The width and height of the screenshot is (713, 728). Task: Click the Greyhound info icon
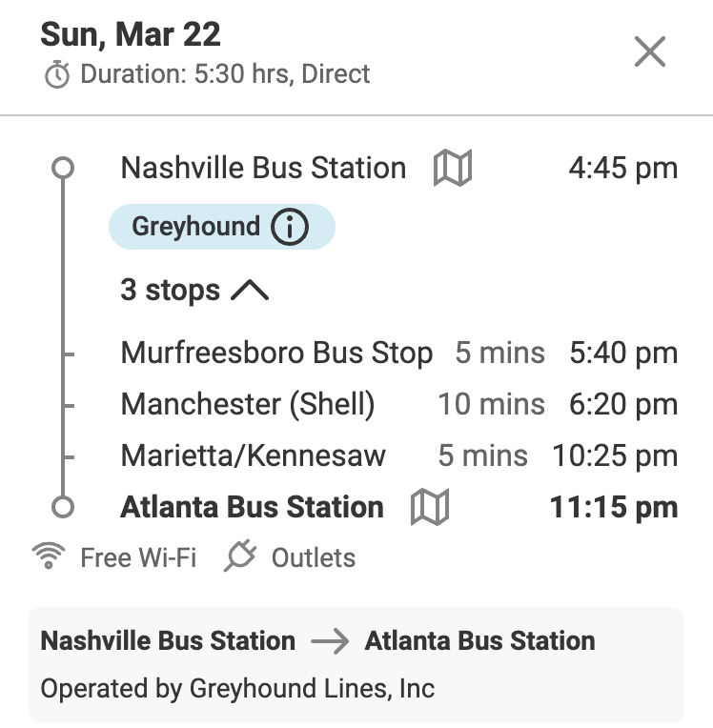[290, 227]
